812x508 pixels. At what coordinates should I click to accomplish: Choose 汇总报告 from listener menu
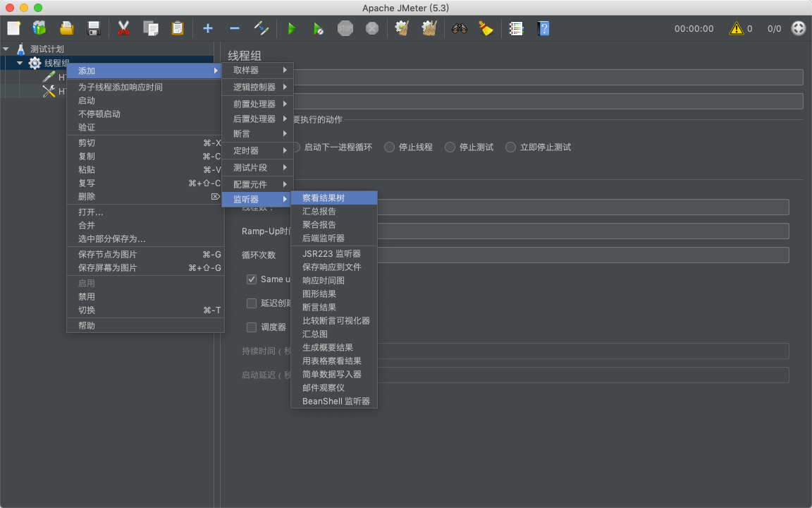pyautogui.click(x=334, y=212)
